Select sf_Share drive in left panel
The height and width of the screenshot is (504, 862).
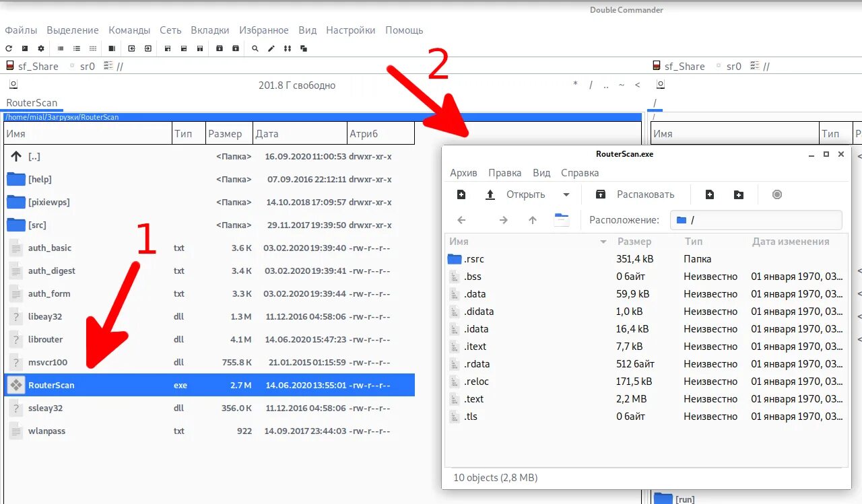click(x=32, y=66)
